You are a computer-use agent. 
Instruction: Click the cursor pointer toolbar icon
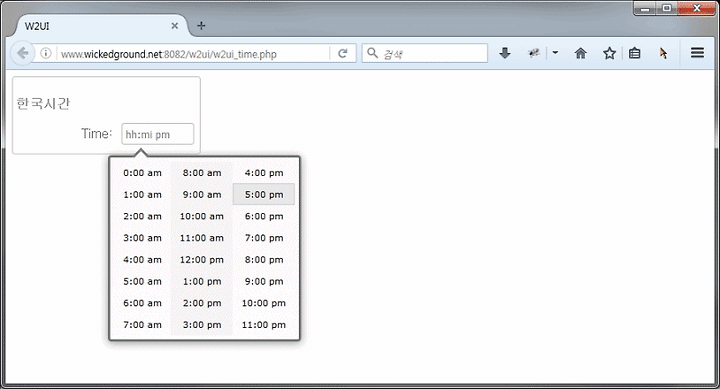pyautogui.click(x=663, y=53)
